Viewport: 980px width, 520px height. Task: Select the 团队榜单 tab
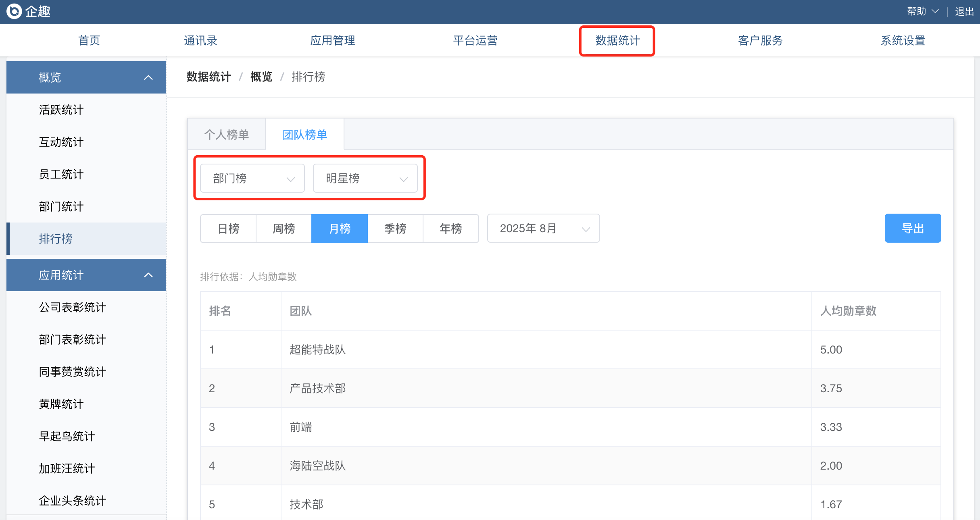(x=305, y=135)
